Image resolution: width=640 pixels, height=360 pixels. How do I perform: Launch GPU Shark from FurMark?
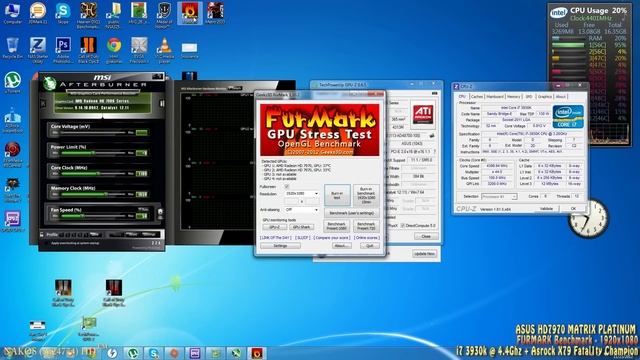302,227
